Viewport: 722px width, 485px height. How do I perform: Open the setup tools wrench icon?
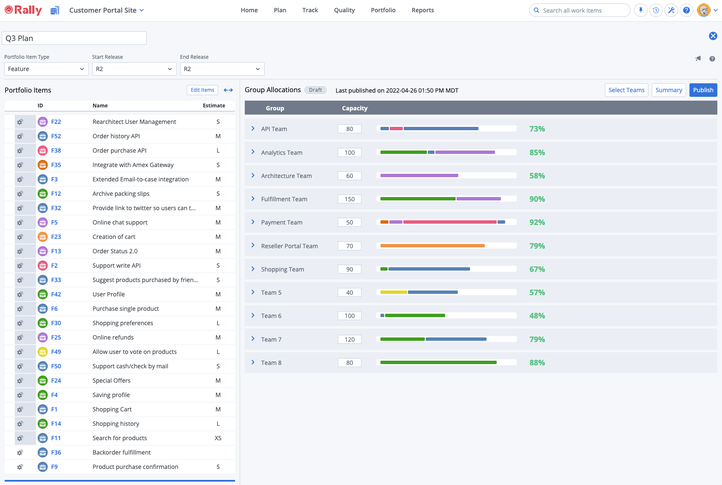click(x=671, y=10)
